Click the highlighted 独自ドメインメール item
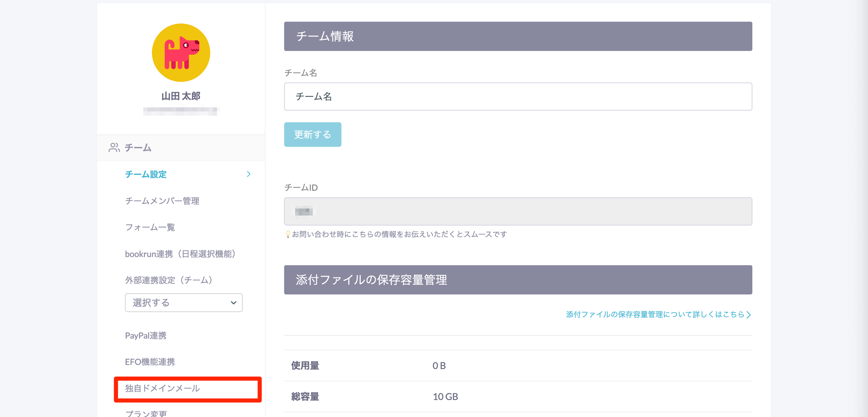868x417 pixels. [162, 389]
